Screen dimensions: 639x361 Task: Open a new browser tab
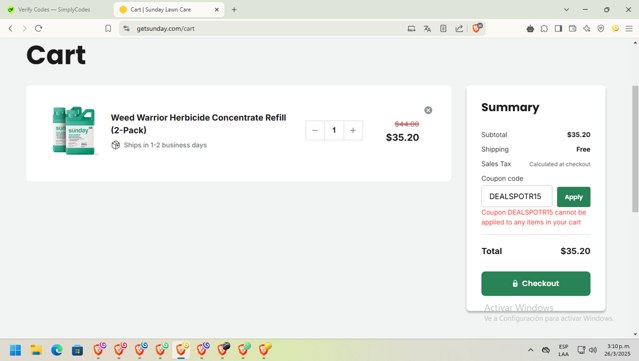pyautogui.click(x=234, y=9)
